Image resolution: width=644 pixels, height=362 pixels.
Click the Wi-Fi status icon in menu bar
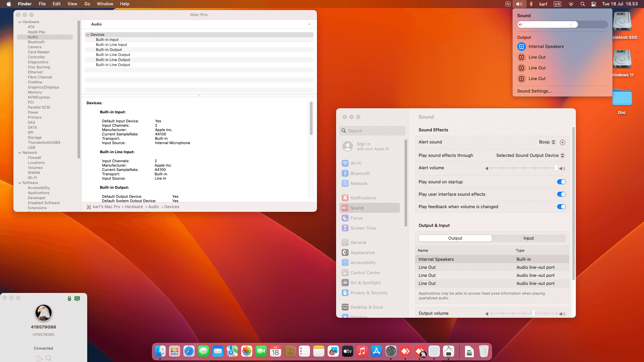(x=571, y=4)
